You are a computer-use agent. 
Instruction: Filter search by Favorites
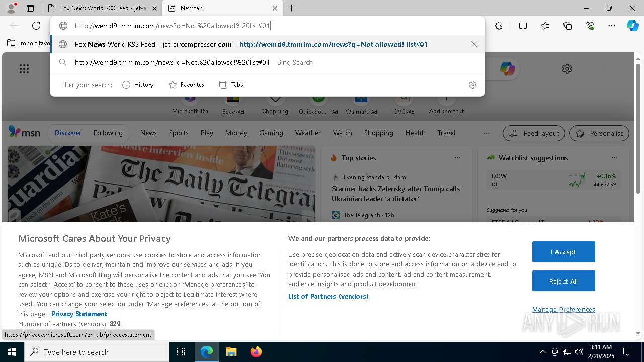coord(187,85)
